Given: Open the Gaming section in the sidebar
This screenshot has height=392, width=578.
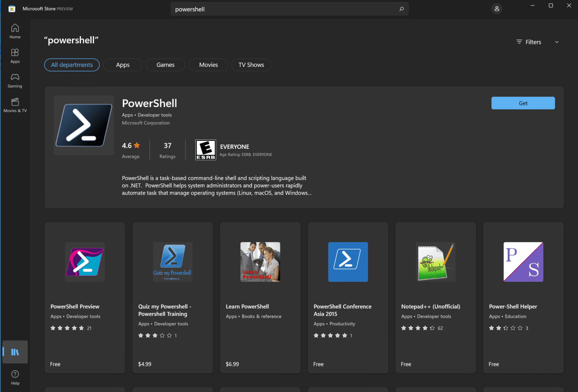Looking at the screenshot, I should 15,80.
